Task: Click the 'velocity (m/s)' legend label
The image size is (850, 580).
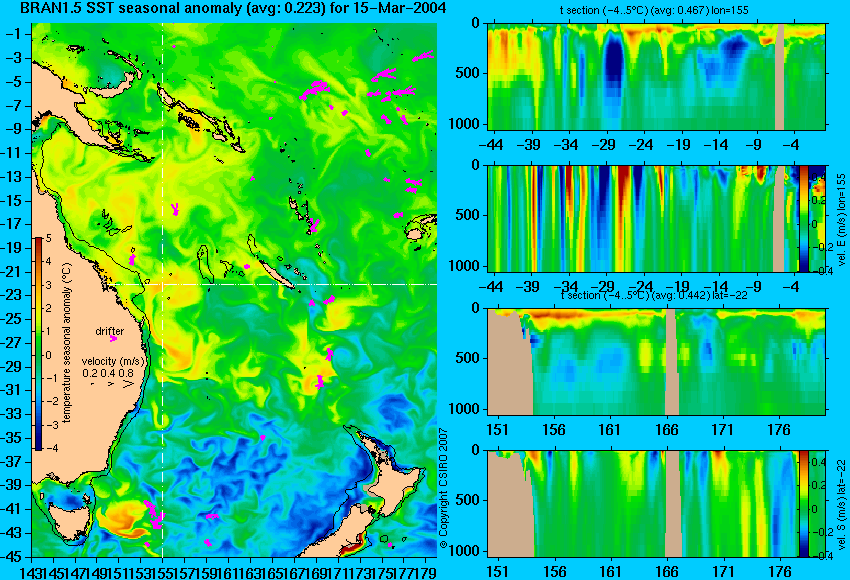Action: [113, 361]
